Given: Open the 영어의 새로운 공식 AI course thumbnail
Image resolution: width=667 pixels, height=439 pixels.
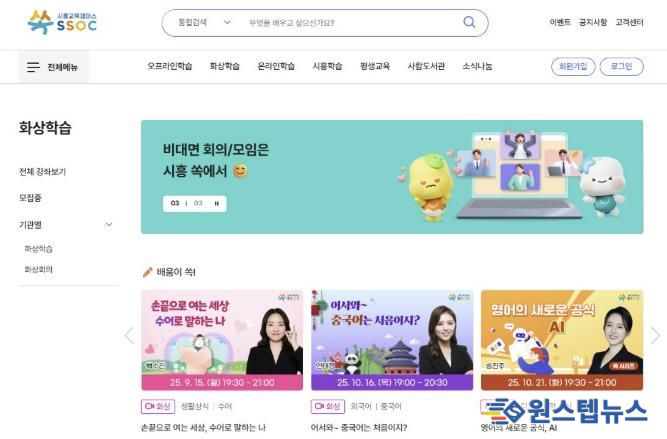Looking at the screenshot, I should pos(562,340).
